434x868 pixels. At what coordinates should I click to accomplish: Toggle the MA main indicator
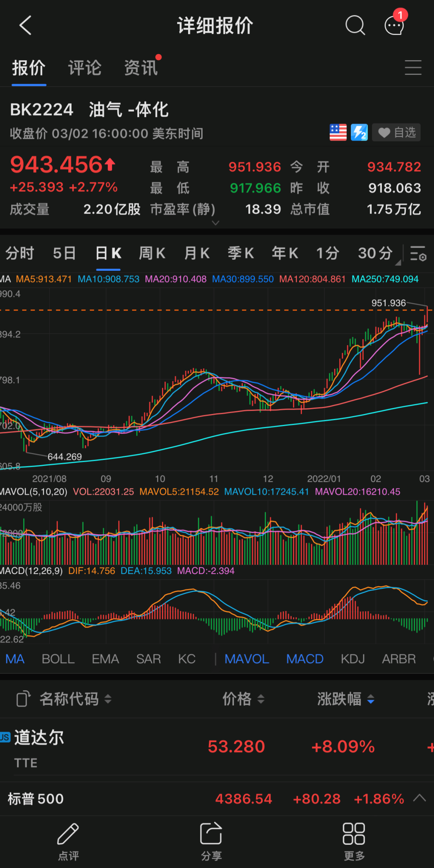point(15,659)
